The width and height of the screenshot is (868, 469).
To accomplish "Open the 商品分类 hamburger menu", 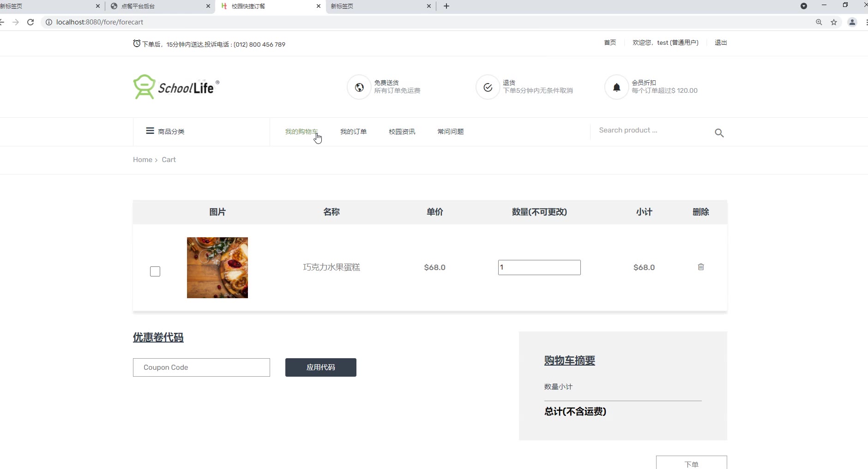I will [x=150, y=131].
